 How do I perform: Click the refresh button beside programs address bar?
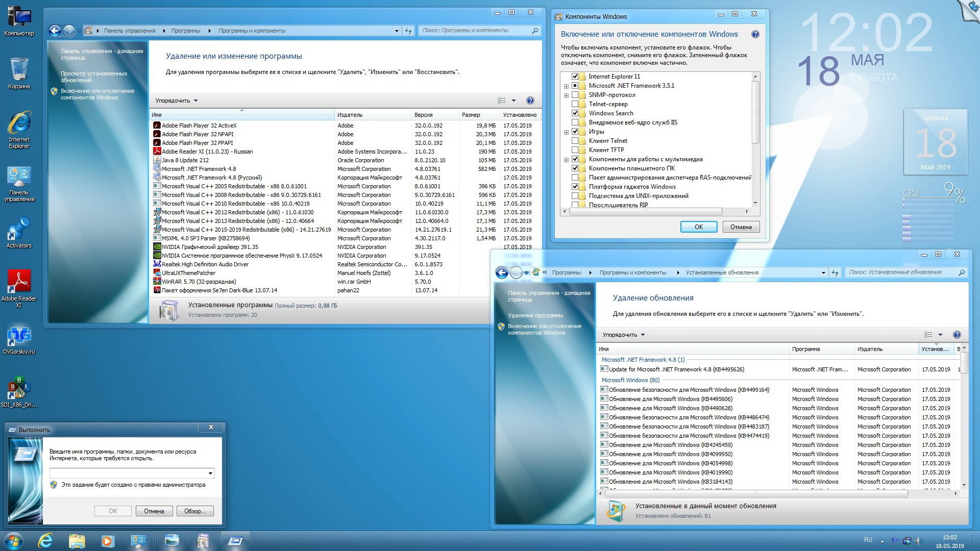[x=408, y=31]
